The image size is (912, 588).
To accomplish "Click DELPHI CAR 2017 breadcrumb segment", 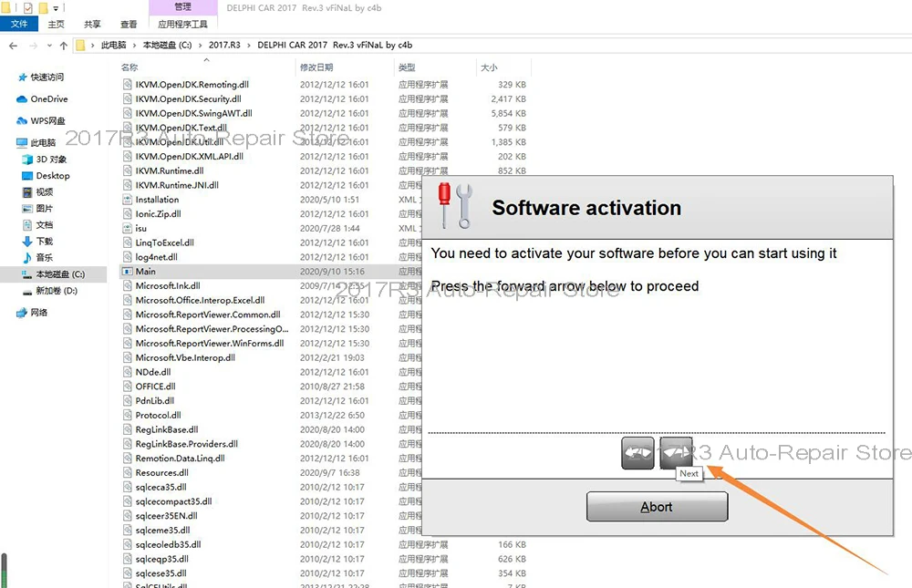I will click(x=335, y=45).
